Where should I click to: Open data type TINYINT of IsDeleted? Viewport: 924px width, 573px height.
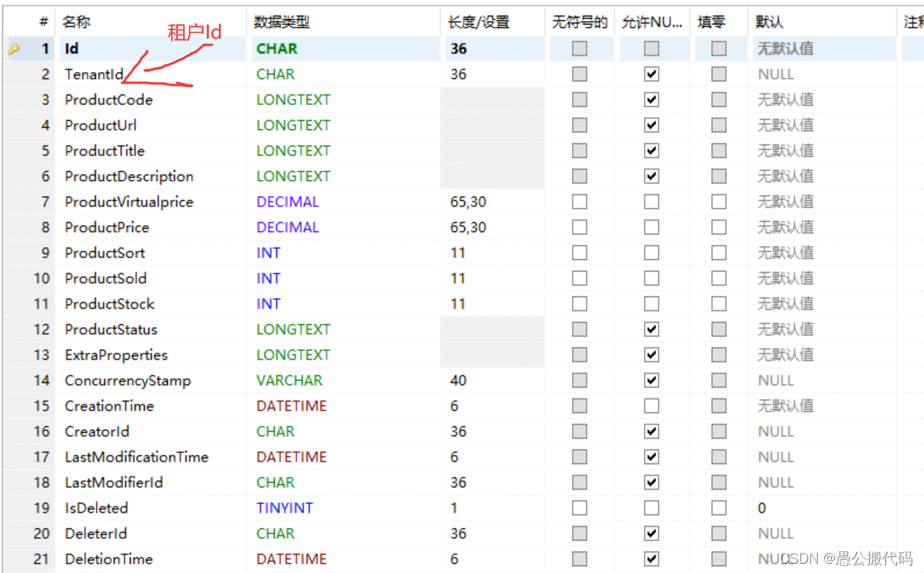click(x=285, y=507)
